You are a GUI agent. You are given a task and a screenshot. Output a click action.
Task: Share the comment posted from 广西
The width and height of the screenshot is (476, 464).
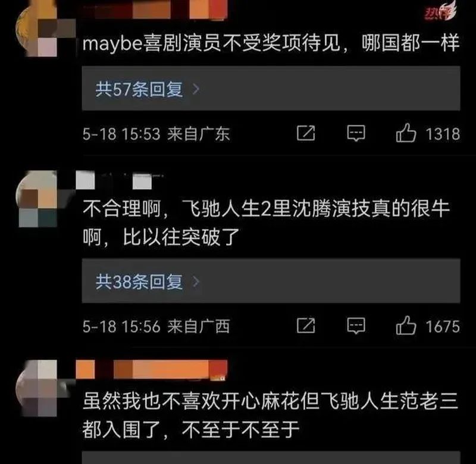pyautogui.click(x=306, y=326)
